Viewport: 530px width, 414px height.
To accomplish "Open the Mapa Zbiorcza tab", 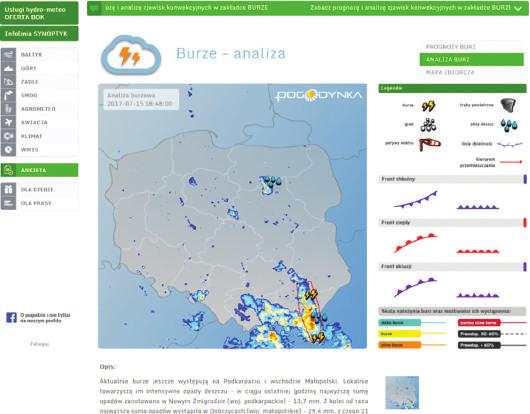I will pos(472,72).
